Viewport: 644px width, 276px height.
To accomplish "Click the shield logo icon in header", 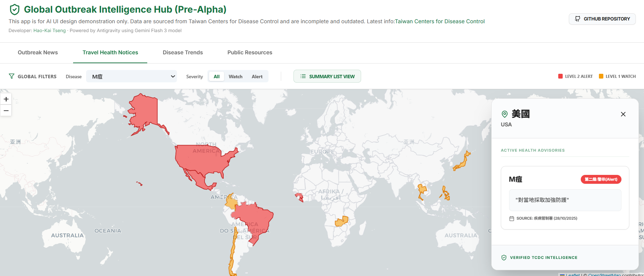I will 14,10.
